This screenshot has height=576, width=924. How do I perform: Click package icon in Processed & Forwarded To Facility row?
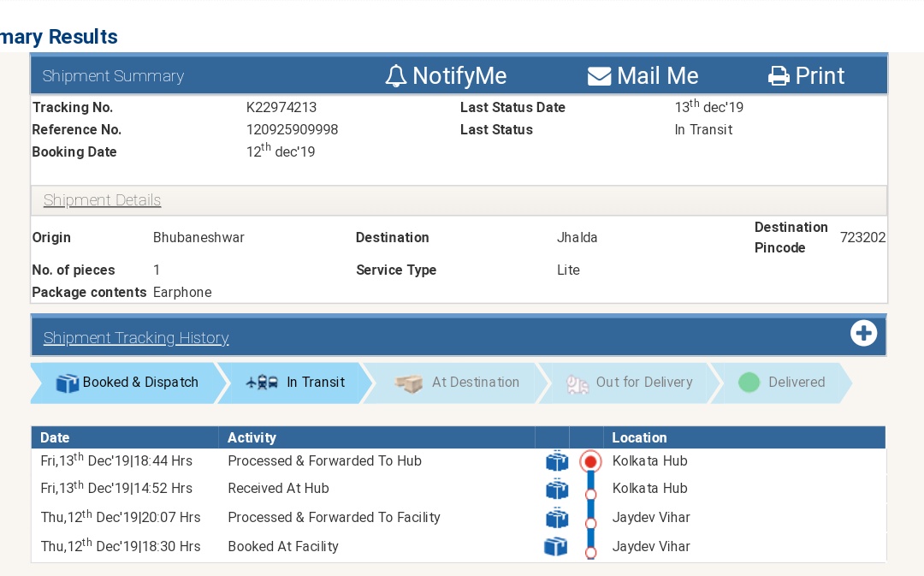(x=557, y=518)
